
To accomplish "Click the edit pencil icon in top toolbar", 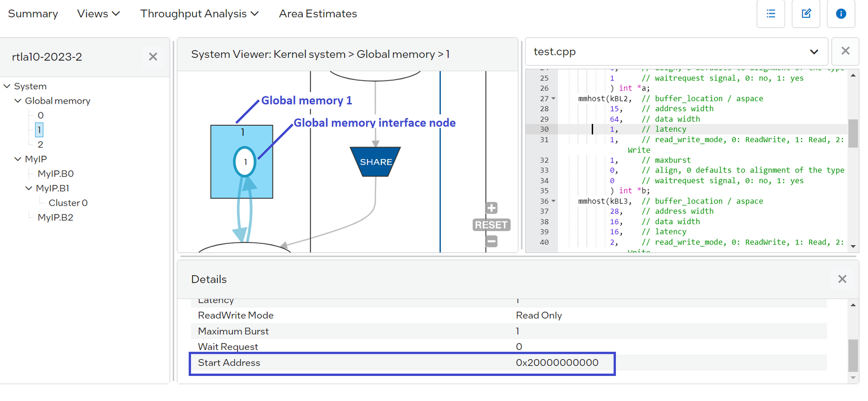I will (x=806, y=14).
